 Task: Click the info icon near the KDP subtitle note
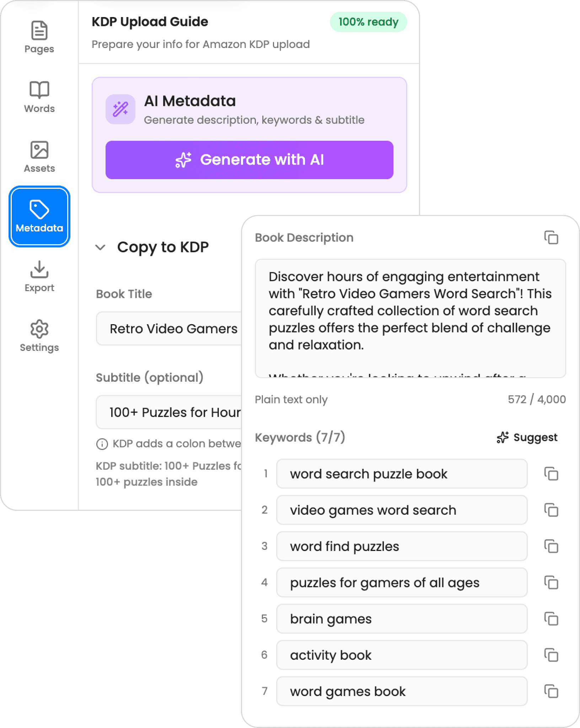(102, 444)
